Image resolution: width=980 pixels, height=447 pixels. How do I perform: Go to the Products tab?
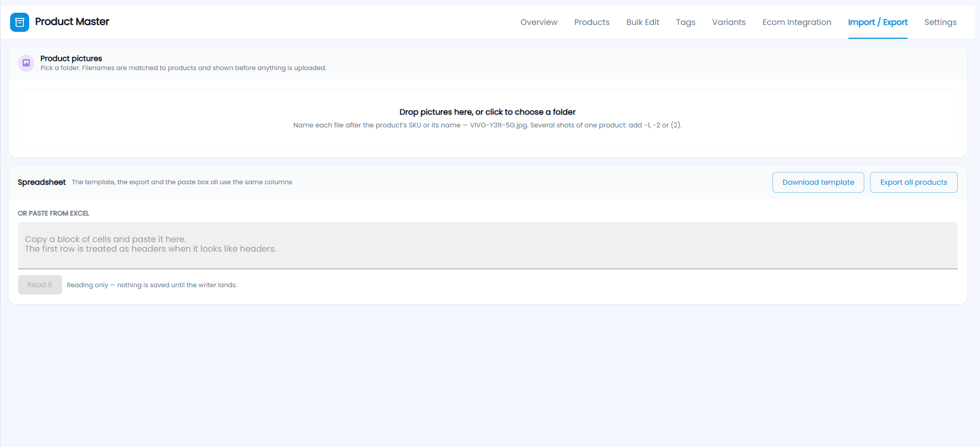(x=592, y=22)
